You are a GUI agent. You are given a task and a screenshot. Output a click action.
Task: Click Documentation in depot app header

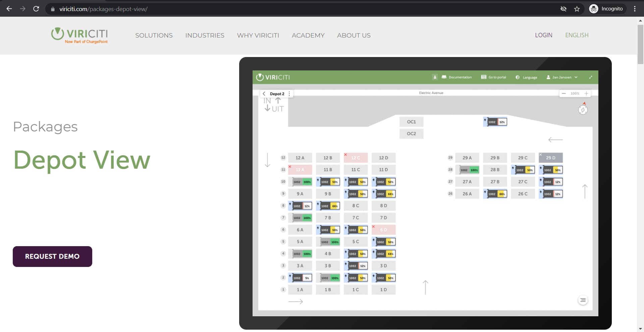(457, 77)
